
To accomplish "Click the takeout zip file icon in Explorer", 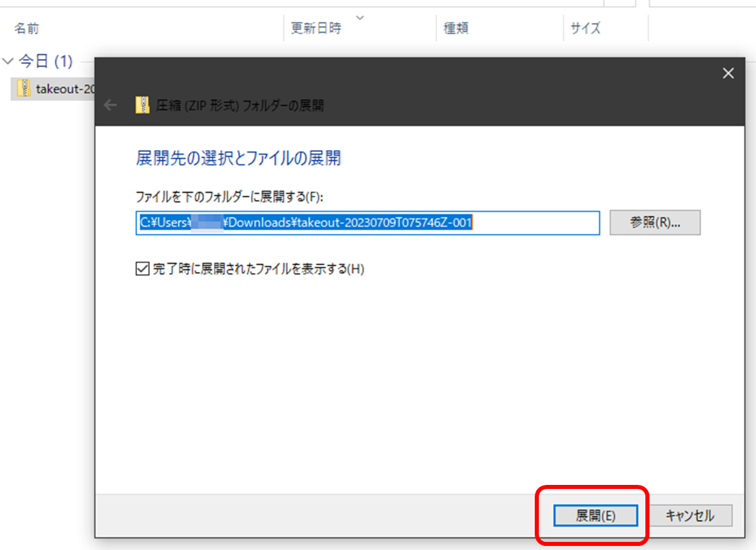I will point(23,89).
